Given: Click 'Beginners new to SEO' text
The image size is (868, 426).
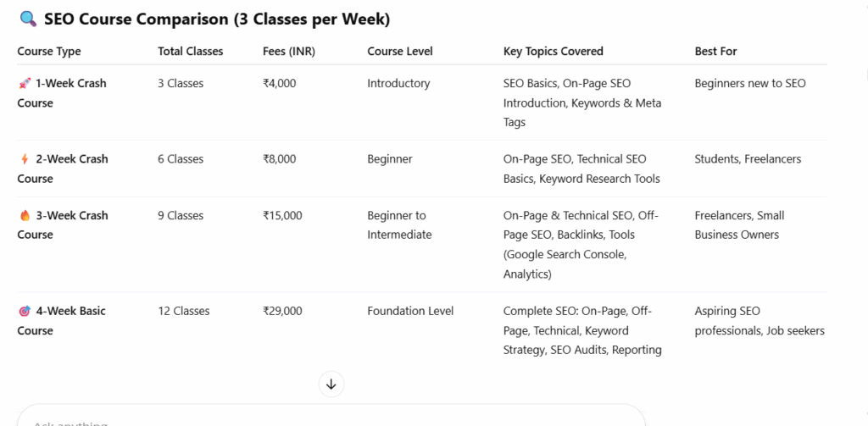Looking at the screenshot, I should tap(750, 84).
